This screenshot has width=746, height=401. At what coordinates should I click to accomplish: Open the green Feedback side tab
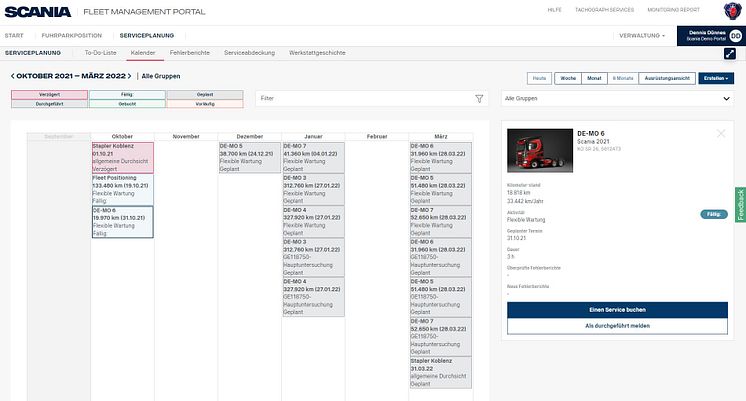(740, 204)
